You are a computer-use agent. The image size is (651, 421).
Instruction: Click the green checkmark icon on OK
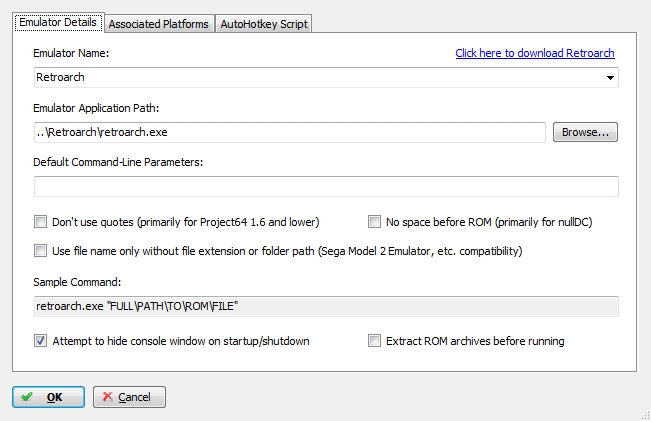pos(27,397)
